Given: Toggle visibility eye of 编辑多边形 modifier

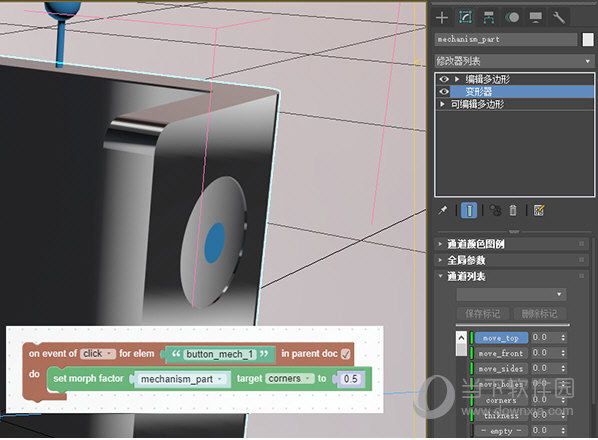Looking at the screenshot, I should pos(444,79).
